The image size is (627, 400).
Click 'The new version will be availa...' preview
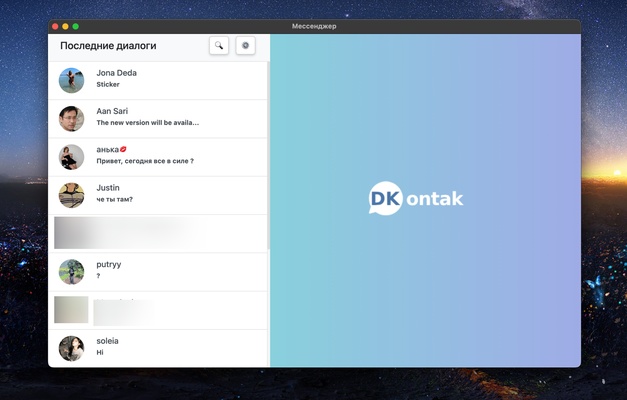pyautogui.click(x=148, y=123)
